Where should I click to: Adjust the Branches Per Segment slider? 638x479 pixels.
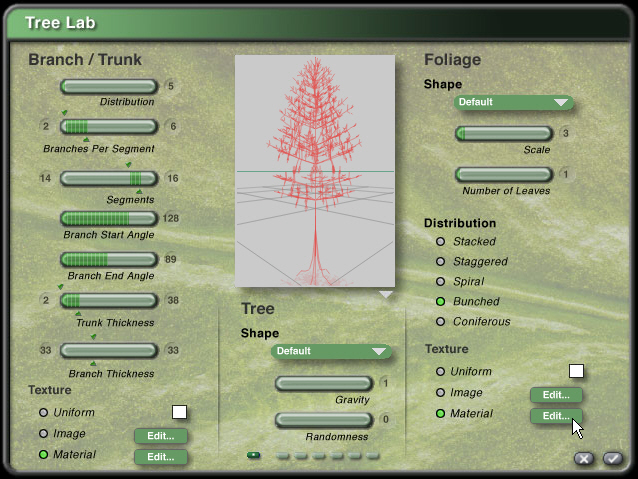pos(109,127)
